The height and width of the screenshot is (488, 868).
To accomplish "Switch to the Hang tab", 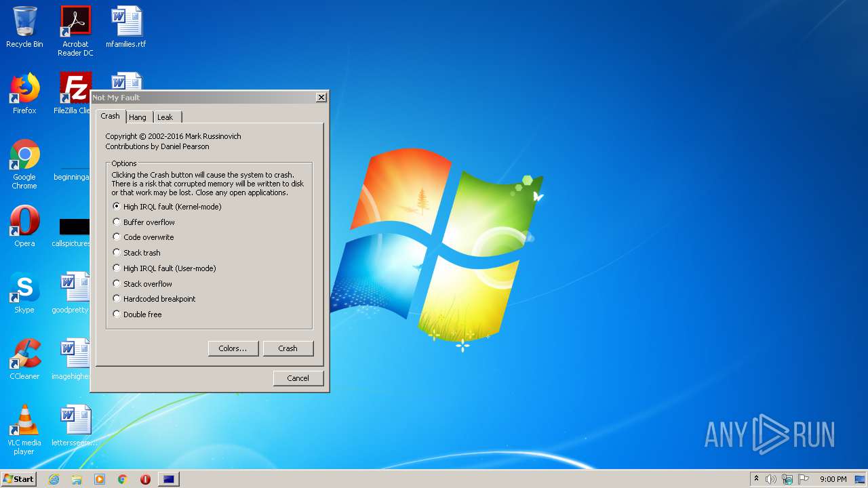I will pyautogui.click(x=138, y=117).
